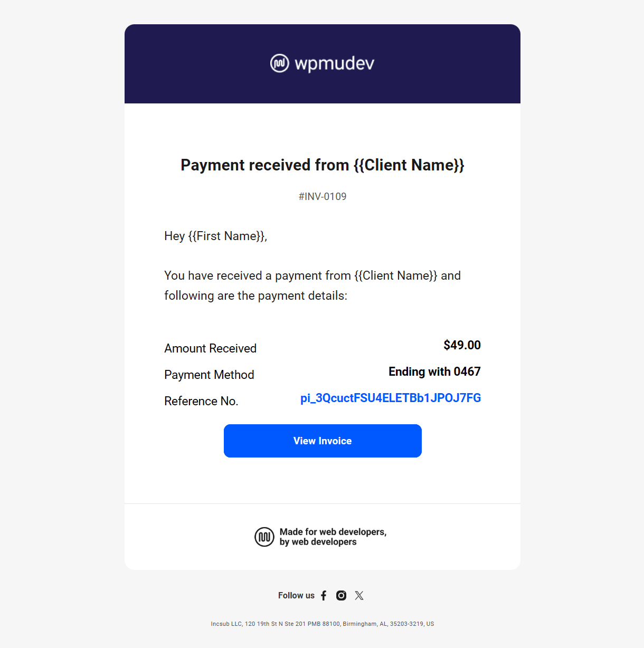This screenshot has width=644, height=648.
Task: Click the "Made for web developers" tagline
Action: click(333, 537)
